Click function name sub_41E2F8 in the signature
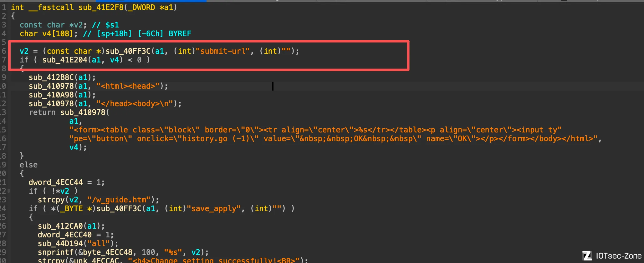 [101, 7]
